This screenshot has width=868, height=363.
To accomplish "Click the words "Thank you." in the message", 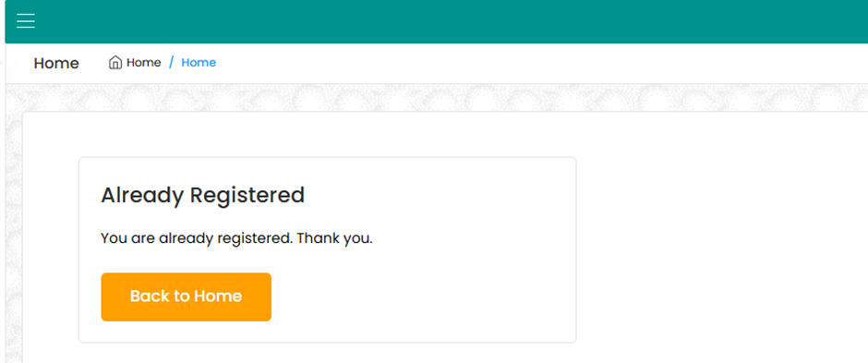I will [334, 239].
